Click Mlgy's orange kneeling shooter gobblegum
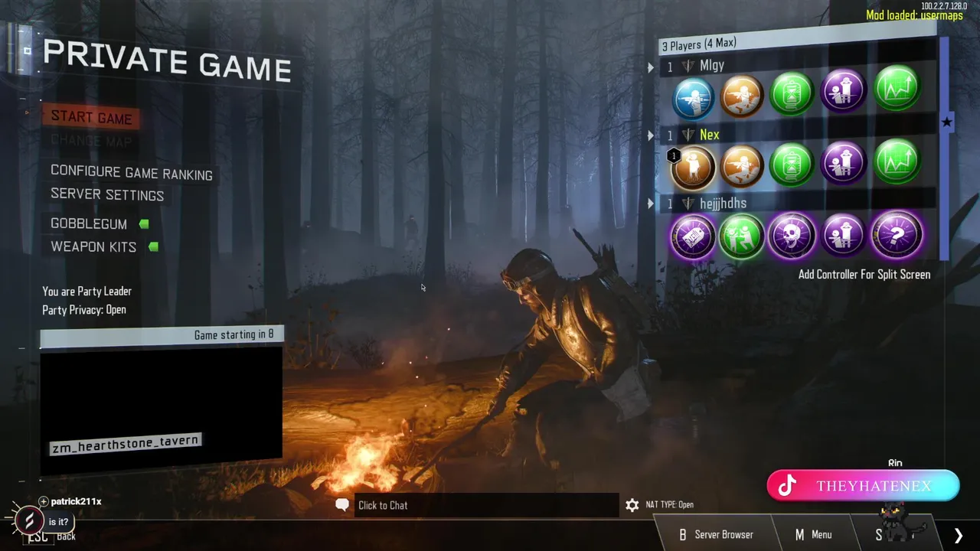The height and width of the screenshot is (551, 980). click(742, 95)
